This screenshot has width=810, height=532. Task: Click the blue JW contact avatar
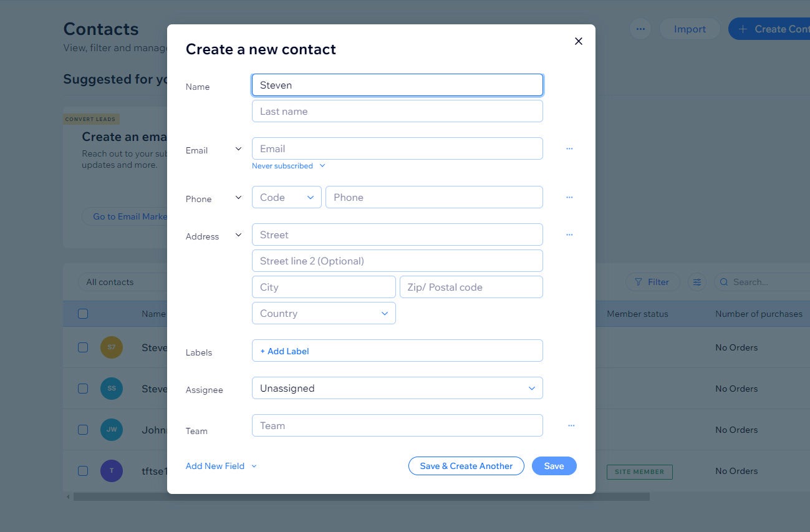112,430
